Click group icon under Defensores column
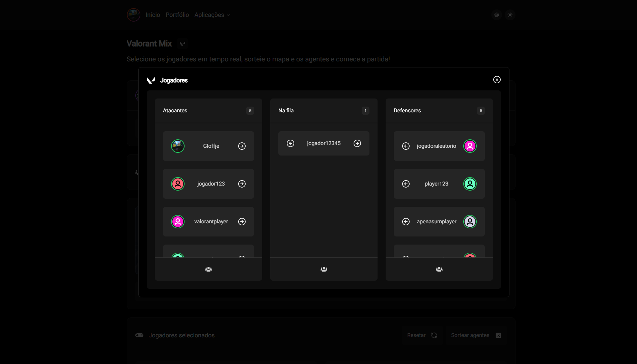 439,269
